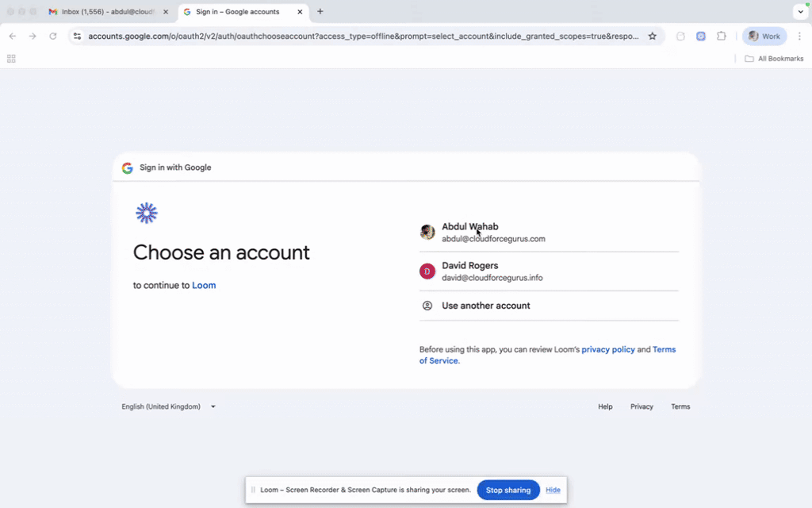Image resolution: width=812 pixels, height=508 pixels.
Task: Open the Work profile menu
Action: [x=764, y=36]
